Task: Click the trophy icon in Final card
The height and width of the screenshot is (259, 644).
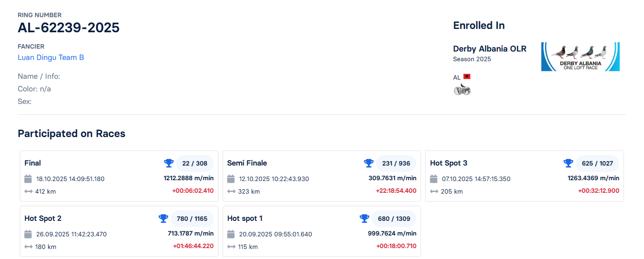Action: click(169, 163)
